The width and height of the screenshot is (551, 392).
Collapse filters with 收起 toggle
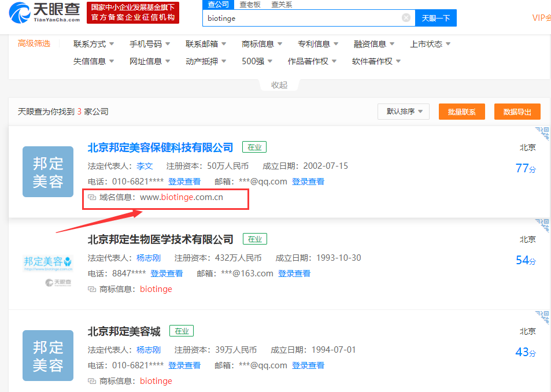pyautogui.click(x=279, y=85)
